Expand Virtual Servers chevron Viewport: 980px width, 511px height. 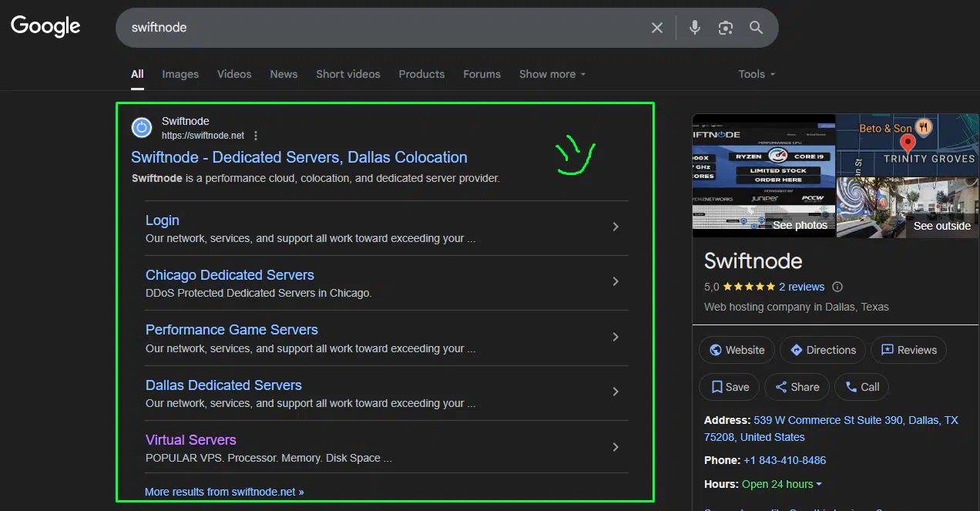pyautogui.click(x=616, y=447)
